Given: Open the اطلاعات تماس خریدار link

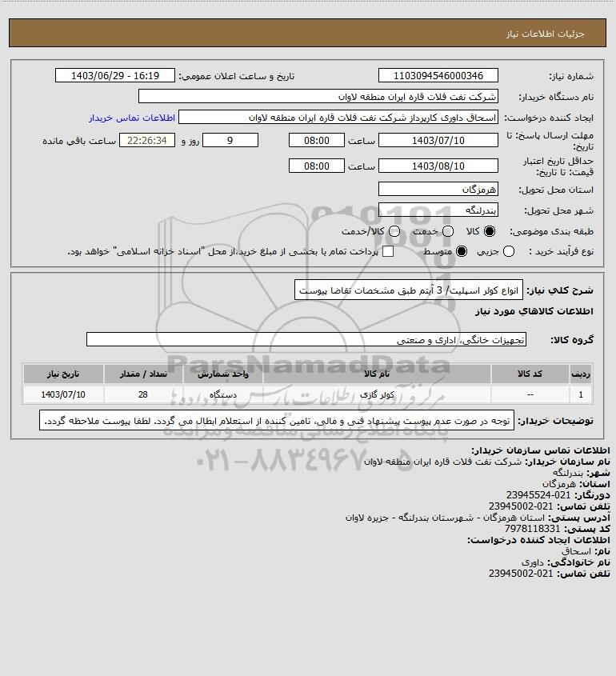Looking at the screenshot, I should (x=132, y=118).
